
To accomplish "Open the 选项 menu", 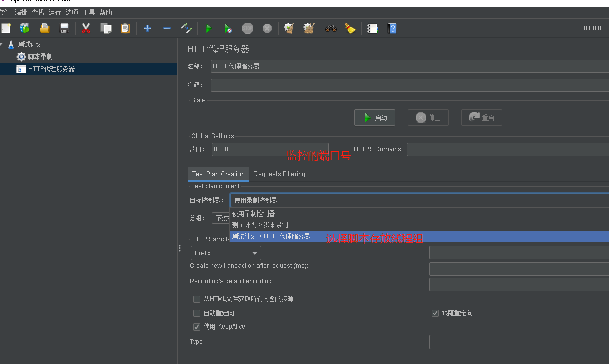I will (72, 12).
